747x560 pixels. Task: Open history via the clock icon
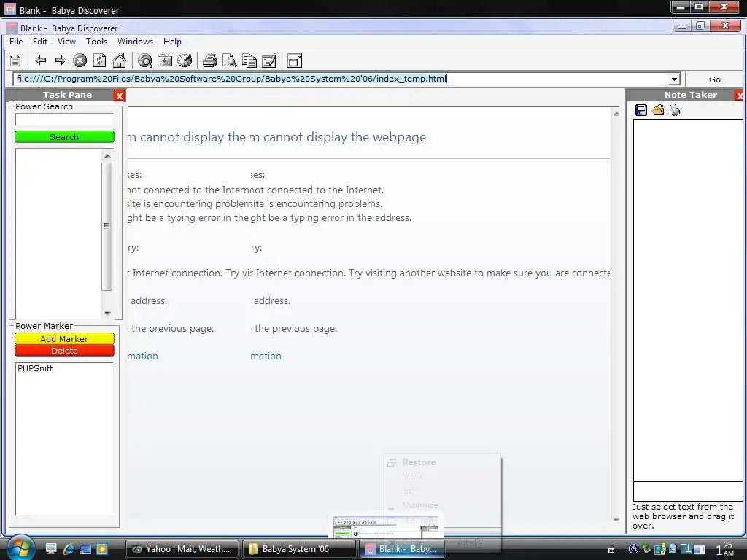(185, 61)
